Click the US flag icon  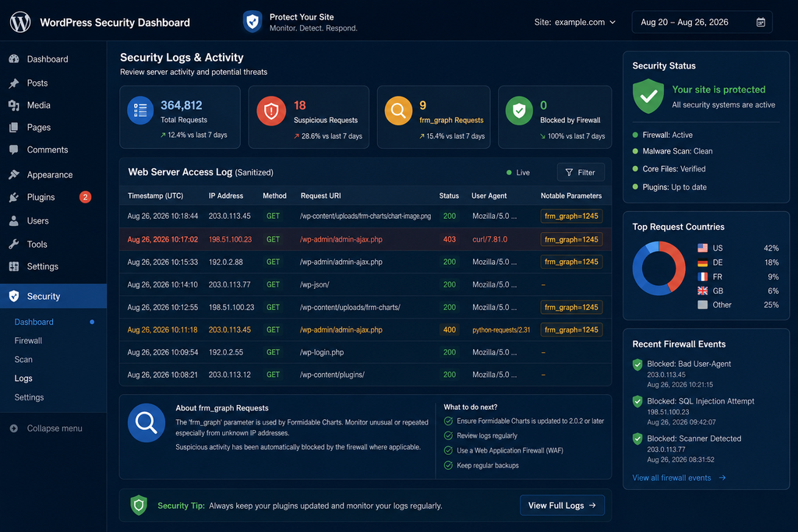click(702, 248)
